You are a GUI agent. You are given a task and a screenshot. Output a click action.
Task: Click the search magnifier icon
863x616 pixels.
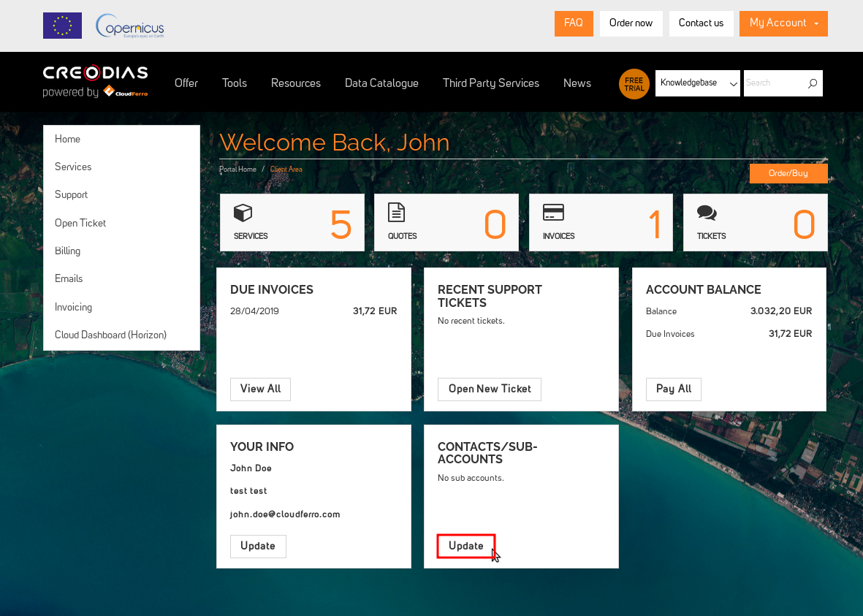pyautogui.click(x=813, y=83)
